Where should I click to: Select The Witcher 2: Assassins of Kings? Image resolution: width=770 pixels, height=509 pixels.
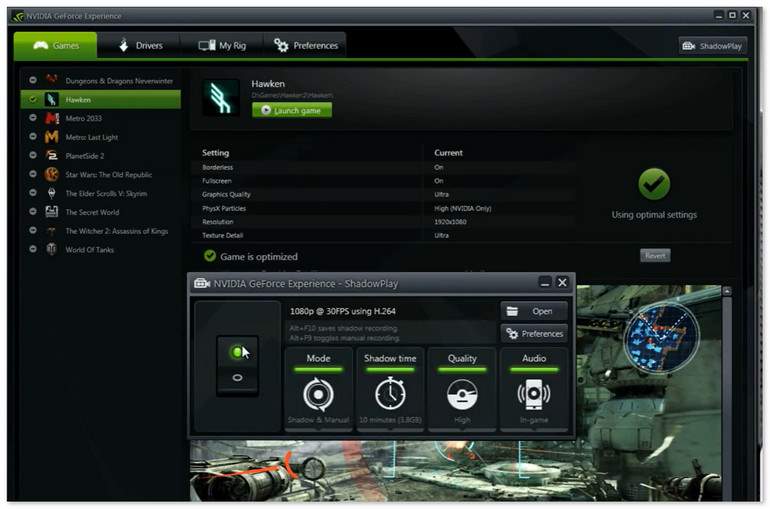101,231
